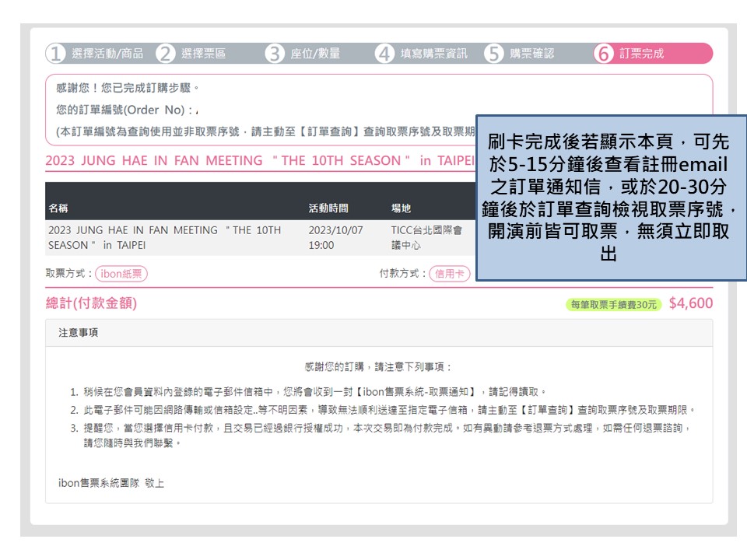Click the pink event title heading
The width and height of the screenshot is (747, 560).
pyautogui.click(x=259, y=161)
